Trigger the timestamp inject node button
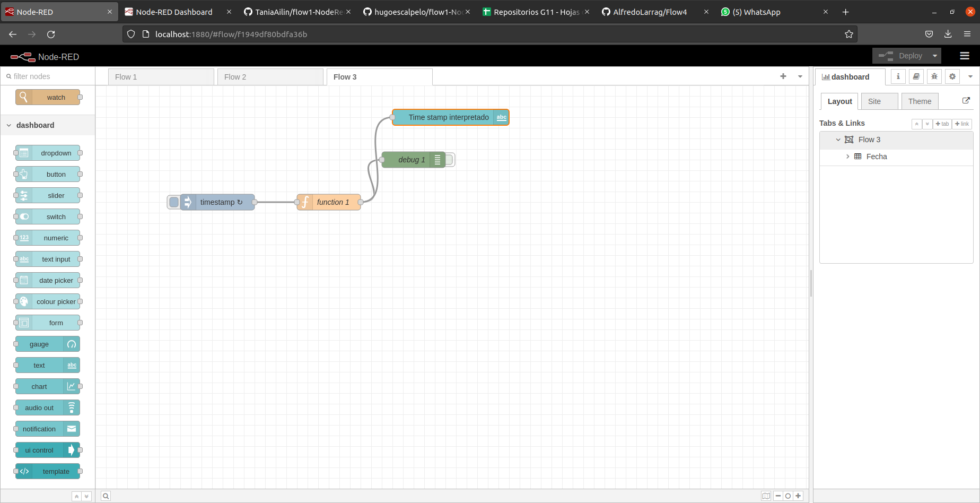980x503 pixels. pyautogui.click(x=173, y=202)
